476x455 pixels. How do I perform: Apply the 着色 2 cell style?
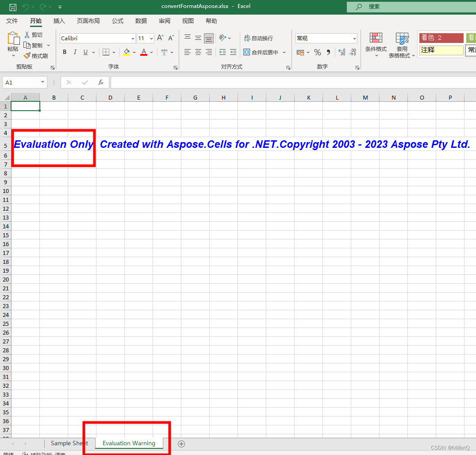(441, 38)
